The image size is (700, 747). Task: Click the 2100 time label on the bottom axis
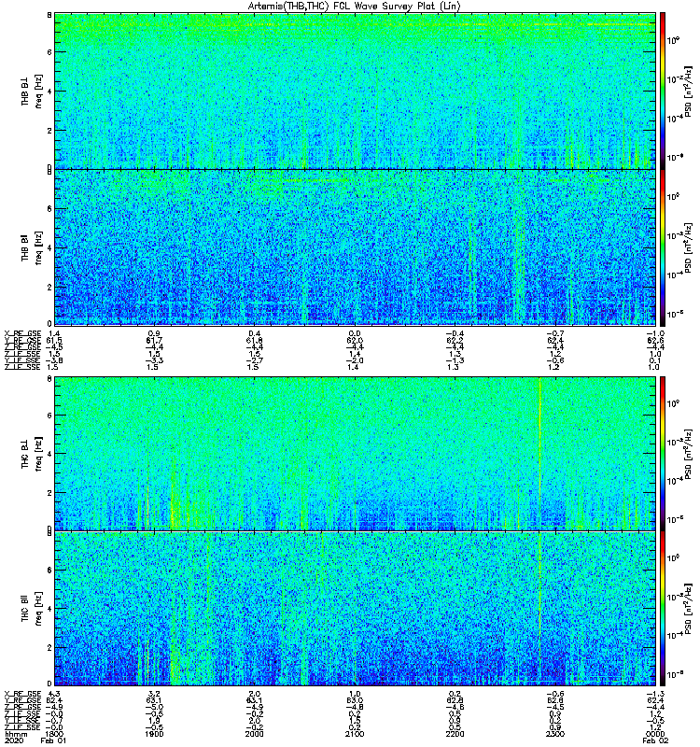coord(355,734)
